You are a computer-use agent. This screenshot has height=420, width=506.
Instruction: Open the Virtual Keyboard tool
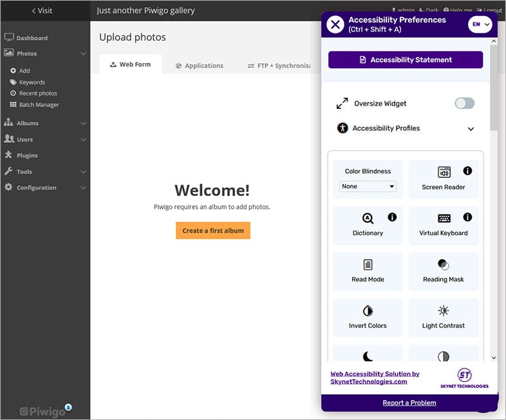click(x=444, y=225)
